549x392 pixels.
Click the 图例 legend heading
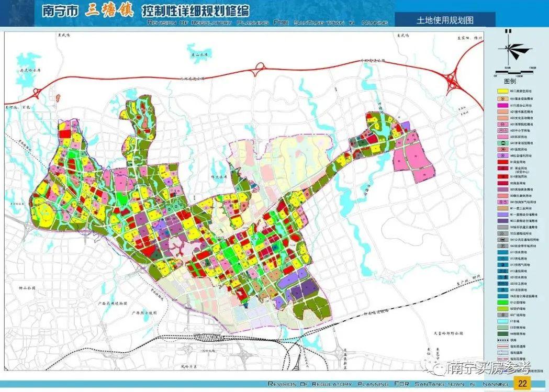pyautogui.click(x=510, y=82)
